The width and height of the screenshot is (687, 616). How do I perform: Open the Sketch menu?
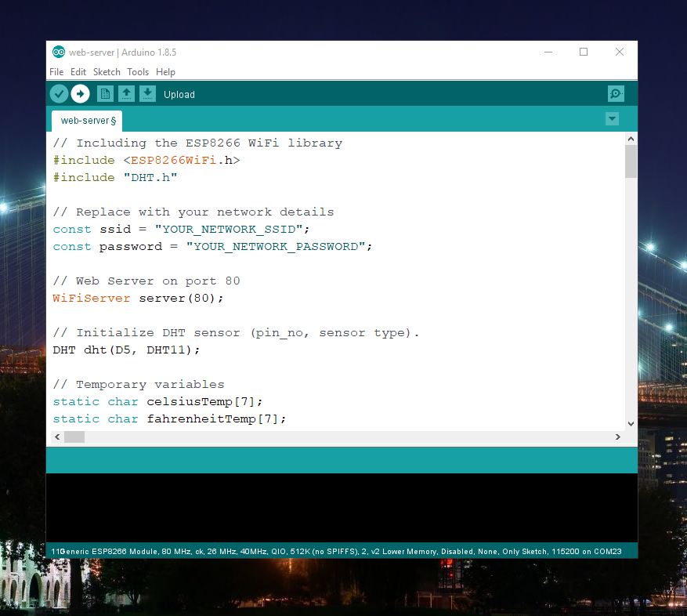click(107, 72)
